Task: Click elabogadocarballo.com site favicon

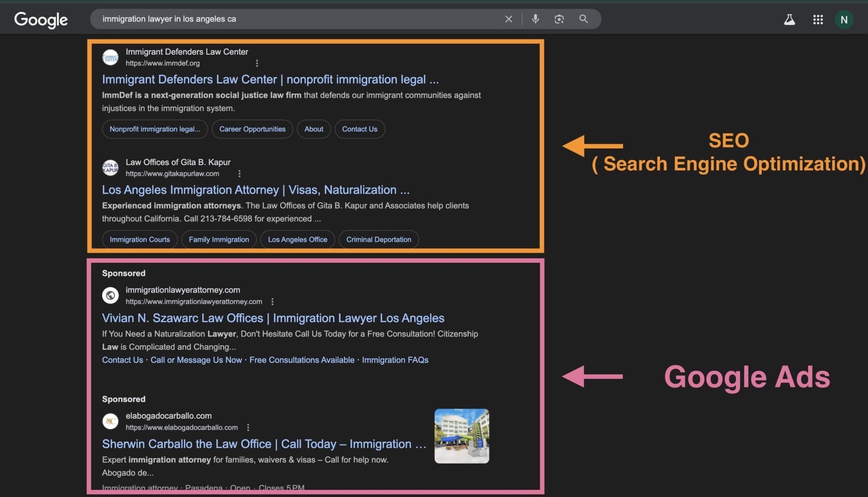Action: click(110, 421)
